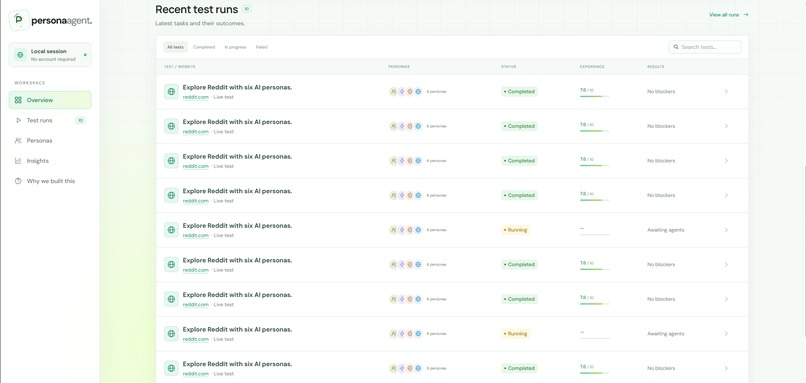The image size is (806, 383).
Task: Click the magnifier icon in Search tests box
Action: click(676, 47)
